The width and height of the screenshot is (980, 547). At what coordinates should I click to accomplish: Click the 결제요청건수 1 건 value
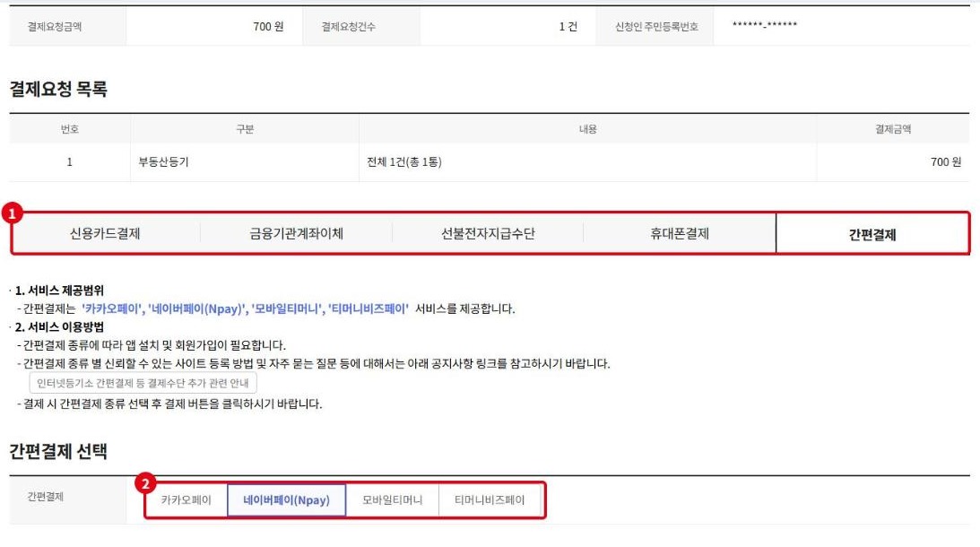point(568,26)
